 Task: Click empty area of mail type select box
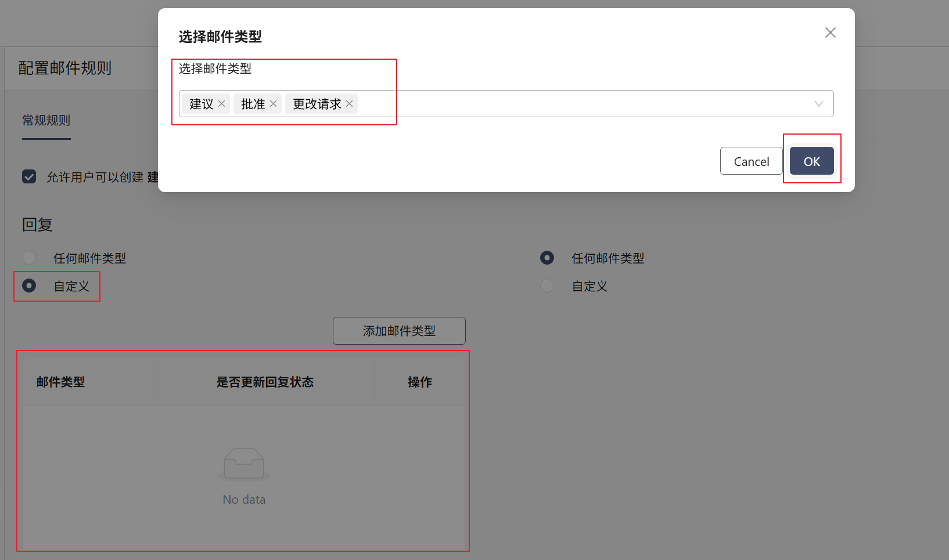coord(581,104)
